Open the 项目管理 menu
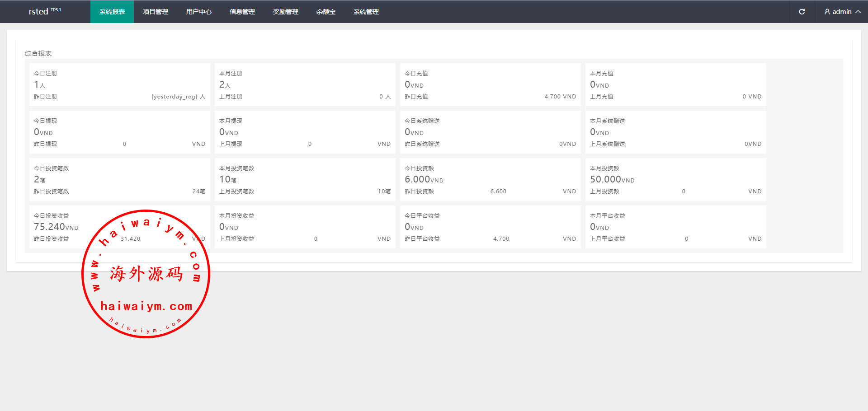 coord(156,12)
